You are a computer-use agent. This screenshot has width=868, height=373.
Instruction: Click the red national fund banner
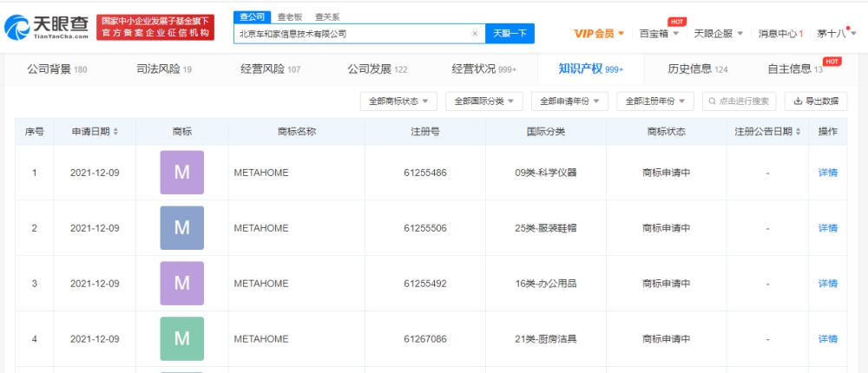tap(155, 27)
